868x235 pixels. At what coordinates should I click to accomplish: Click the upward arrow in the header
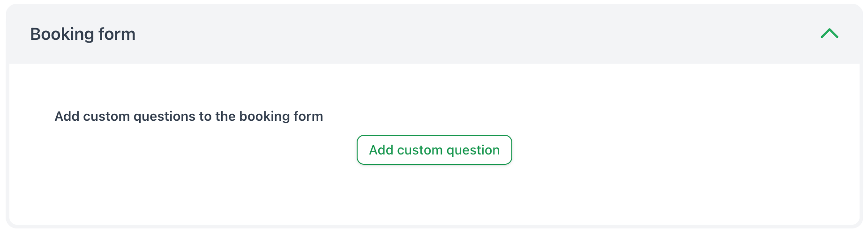(x=829, y=34)
